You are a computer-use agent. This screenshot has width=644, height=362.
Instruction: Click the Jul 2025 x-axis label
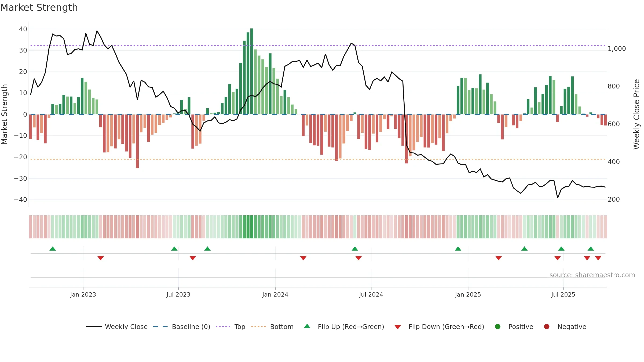coord(563,294)
